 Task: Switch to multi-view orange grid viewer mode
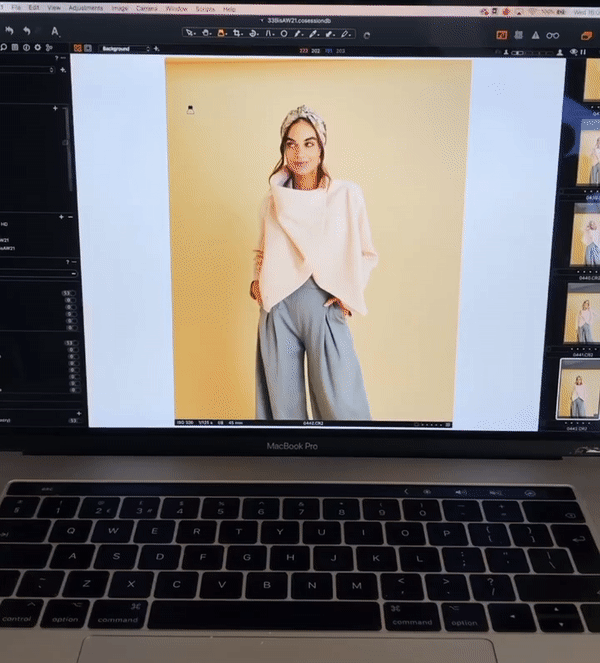pyautogui.click(x=77, y=48)
